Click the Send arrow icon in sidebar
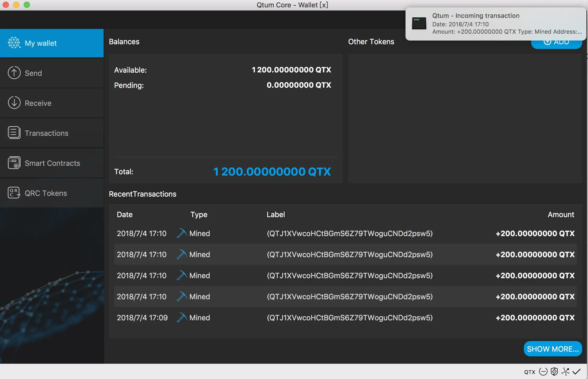 click(14, 73)
